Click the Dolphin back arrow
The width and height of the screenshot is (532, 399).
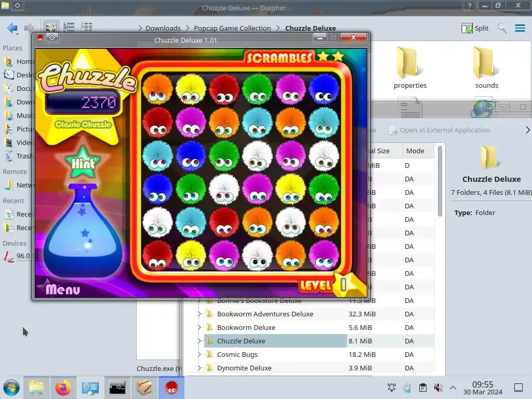coord(12,28)
